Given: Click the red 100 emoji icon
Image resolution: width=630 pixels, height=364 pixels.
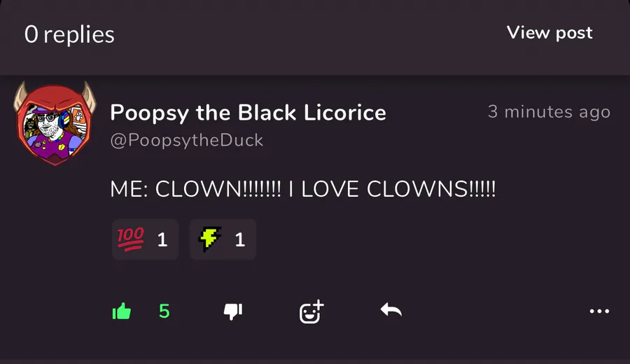Looking at the screenshot, I should click(131, 239).
